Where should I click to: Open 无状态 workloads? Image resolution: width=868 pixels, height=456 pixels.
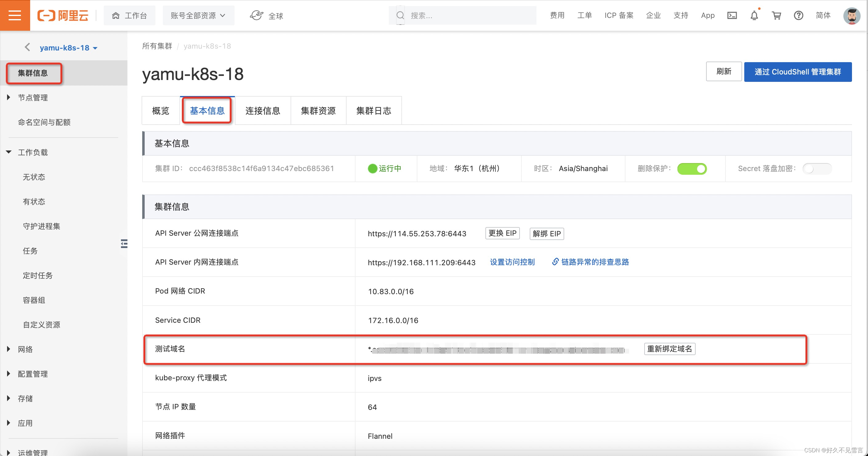pos(34,177)
